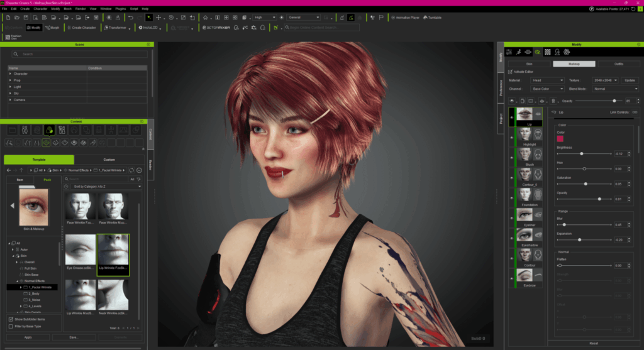This screenshot has width=644, height=350.
Task: Open the Render menu
Action: [80, 9]
